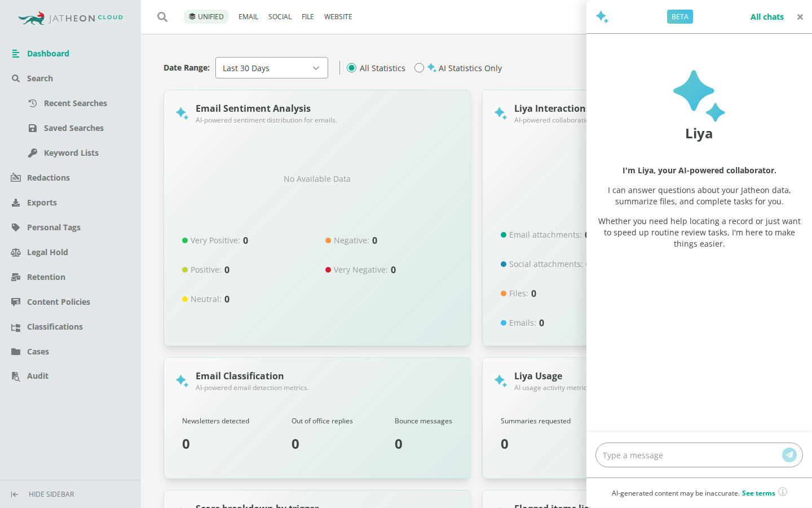Open All chats in Liya panel
The height and width of the screenshot is (508, 812).
(767, 17)
